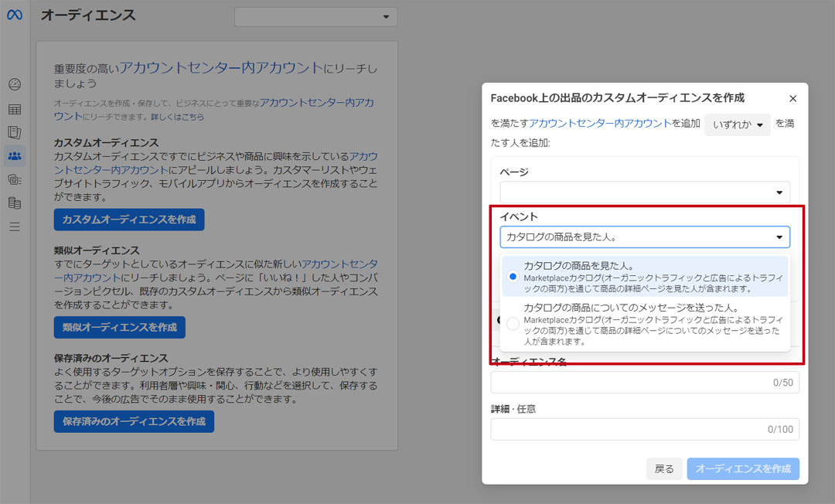The image size is (835, 504).
Task: Open the account selector dropdown at top
Action: pyautogui.click(x=315, y=17)
